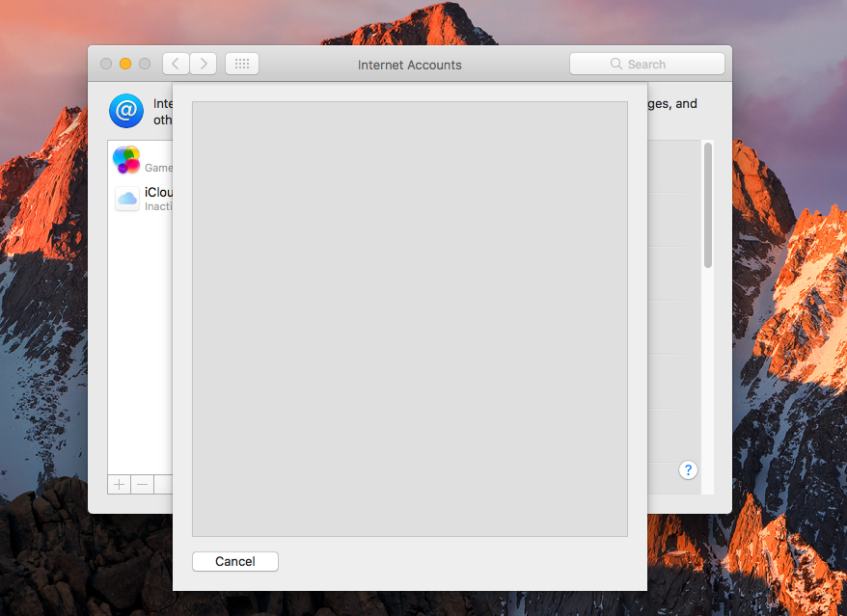Go forward using the right arrow button
This screenshot has width=847, height=616.
tap(203, 65)
